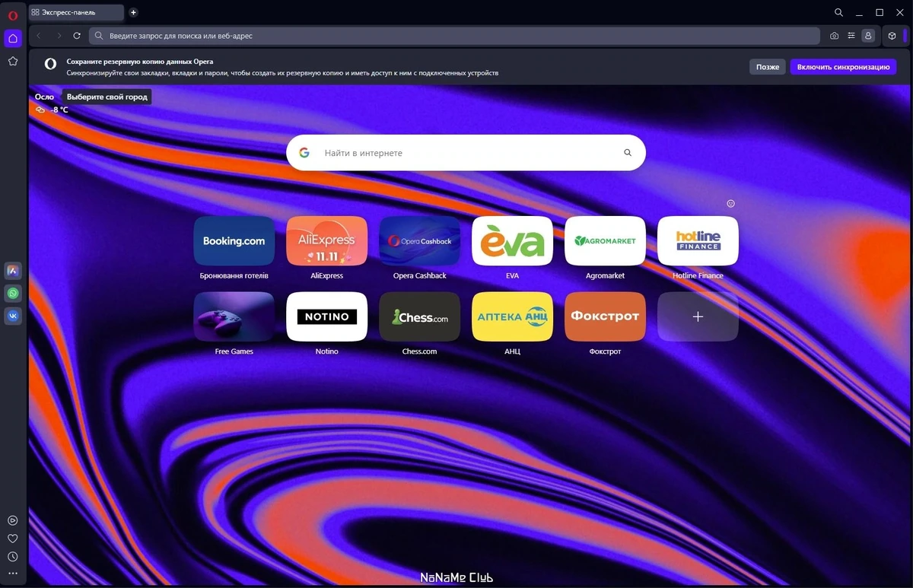The width and height of the screenshot is (913, 588).
Task: Click Позже to postpone sync
Action: [x=767, y=67]
